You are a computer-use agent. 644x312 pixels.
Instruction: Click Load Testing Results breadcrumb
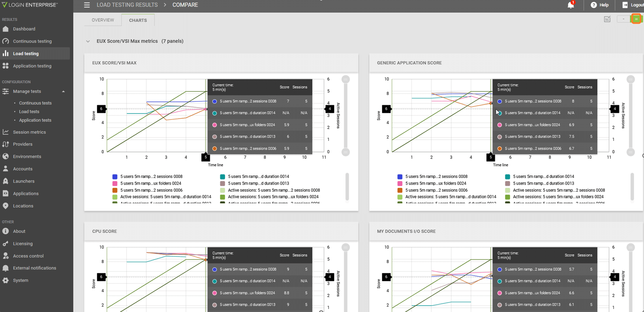click(x=127, y=5)
